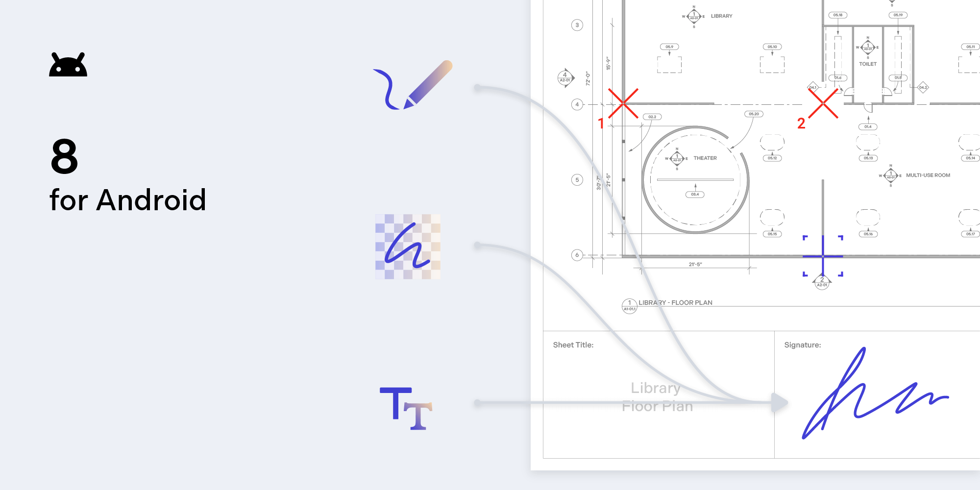Click the TOILET room label
The height and width of the screenshot is (490, 980).
pos(868,64)
